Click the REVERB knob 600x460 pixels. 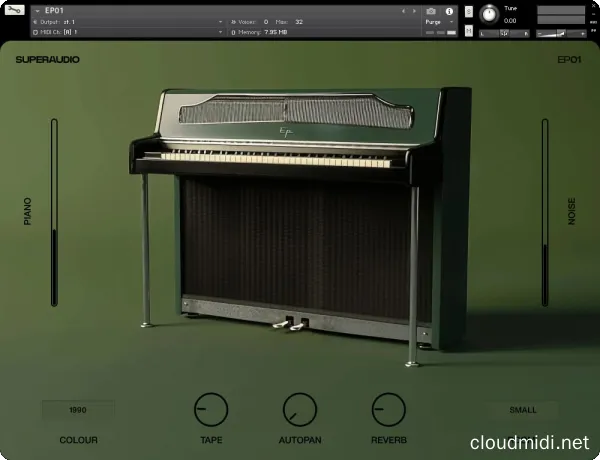coord(389,410)
